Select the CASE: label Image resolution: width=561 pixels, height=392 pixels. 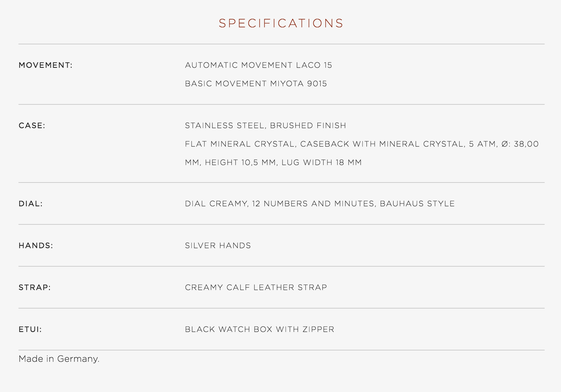[x=32, y=126]
